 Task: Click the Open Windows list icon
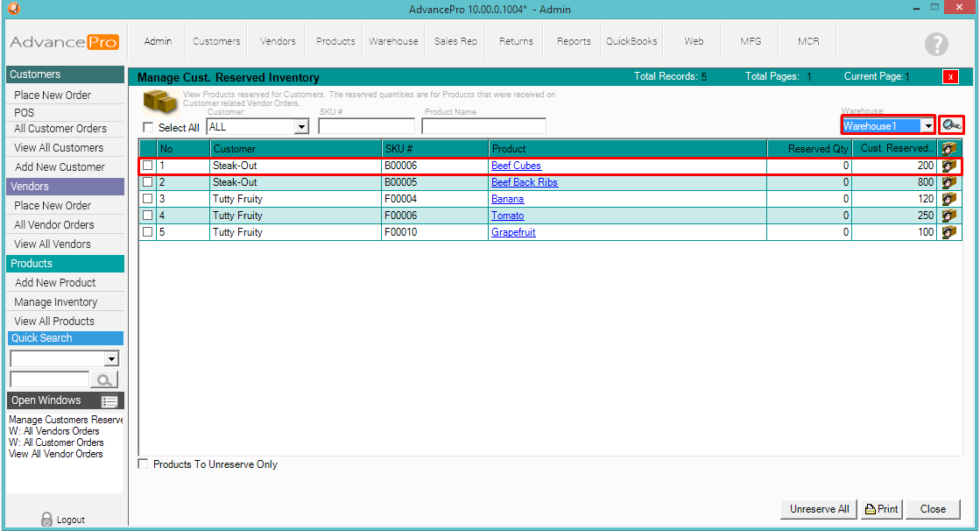109,401
